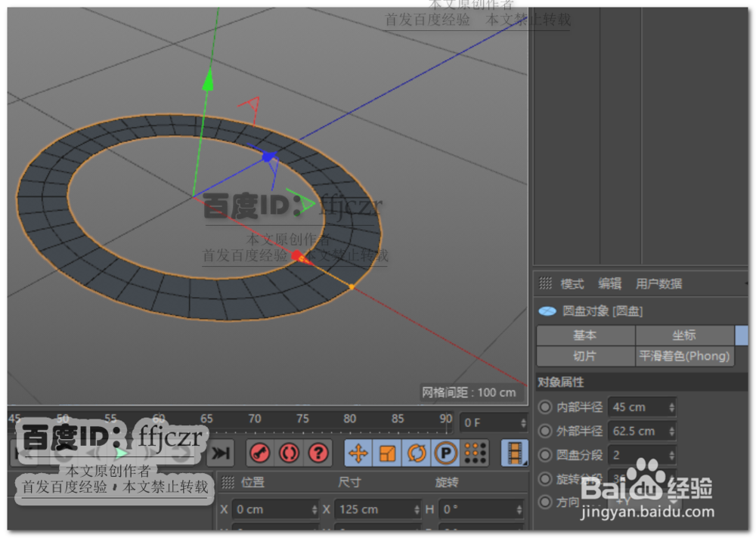
Task: Grab the red X-axis arrow handle
Action: click(x=300, y=258)
